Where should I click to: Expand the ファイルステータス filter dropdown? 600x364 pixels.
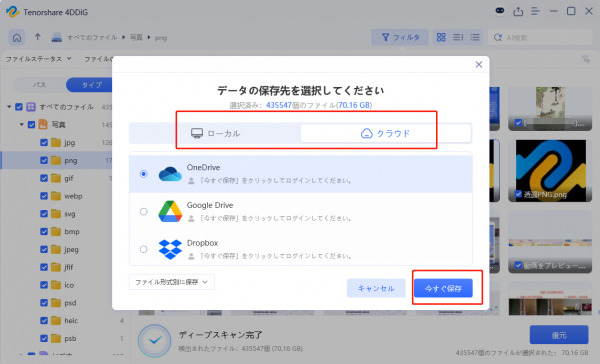click(39, 59)
